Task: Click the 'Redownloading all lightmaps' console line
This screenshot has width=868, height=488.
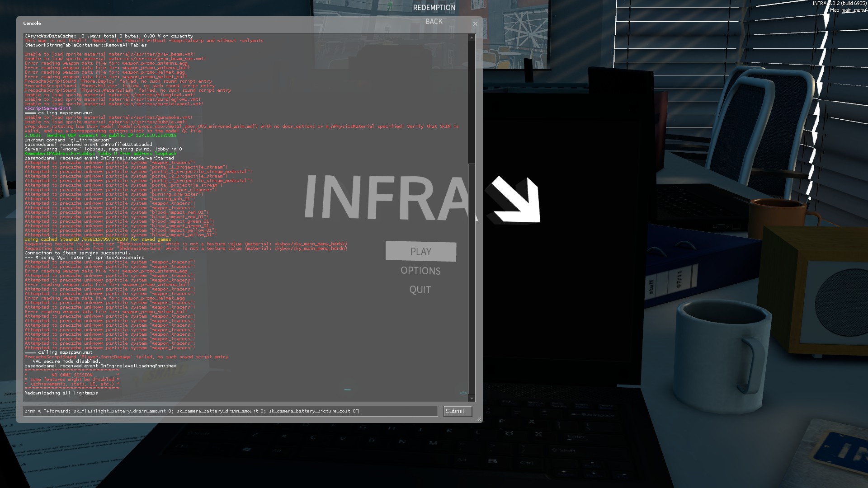Action: (x=61, y=393)
